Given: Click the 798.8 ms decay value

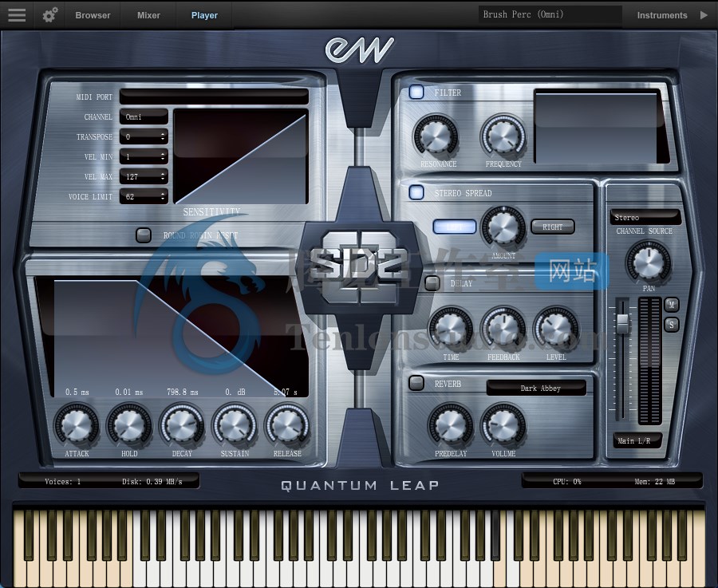Looking at the screenshot, I should (182, 392).
